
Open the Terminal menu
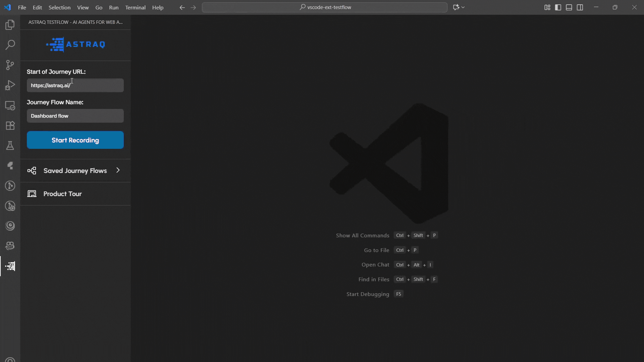coord(135,7)
